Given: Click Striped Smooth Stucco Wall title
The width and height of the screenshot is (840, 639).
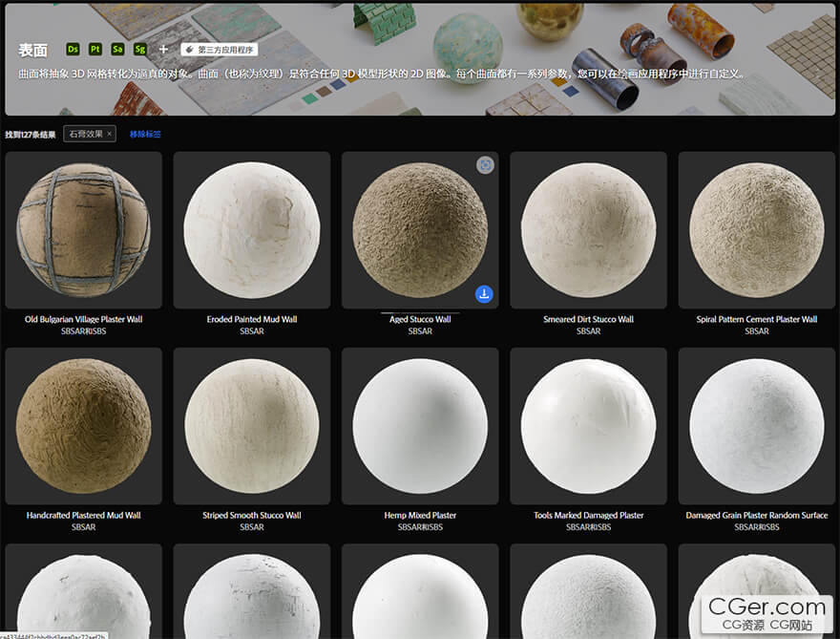Looking at the screenshot, I should point(252,516).
